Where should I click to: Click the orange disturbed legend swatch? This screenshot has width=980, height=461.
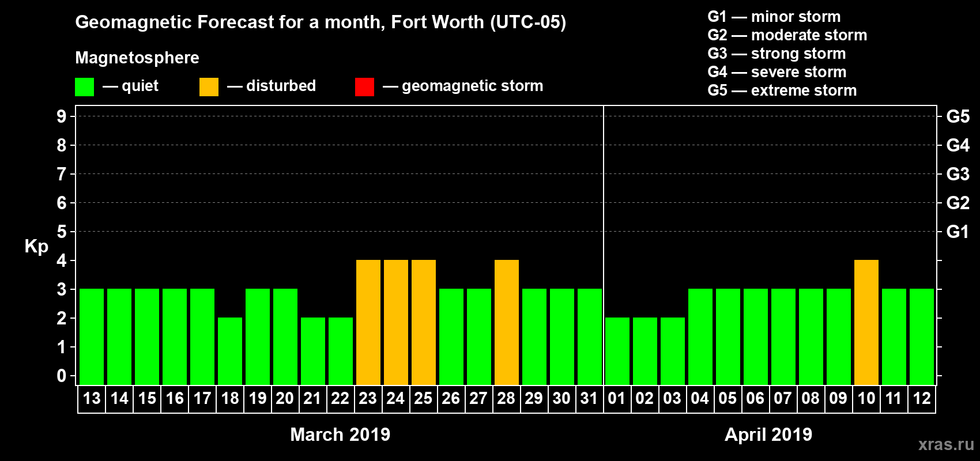coord(209,87)
